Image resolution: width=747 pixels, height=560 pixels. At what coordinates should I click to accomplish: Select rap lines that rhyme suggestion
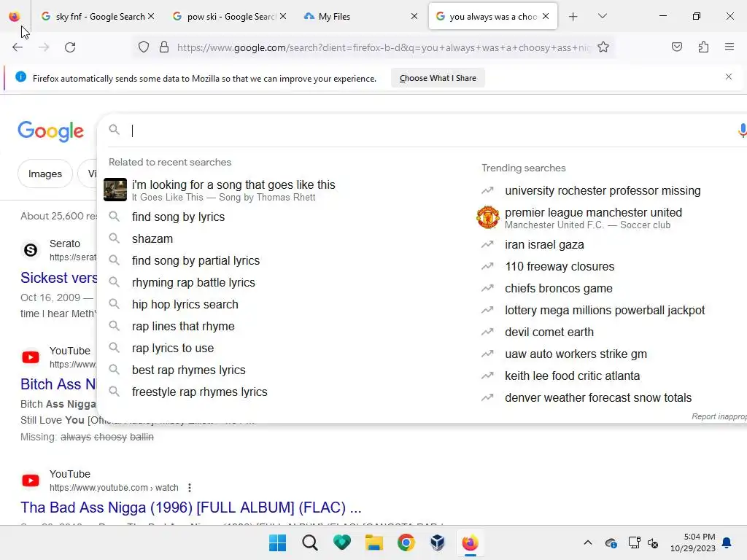point(183,327)
